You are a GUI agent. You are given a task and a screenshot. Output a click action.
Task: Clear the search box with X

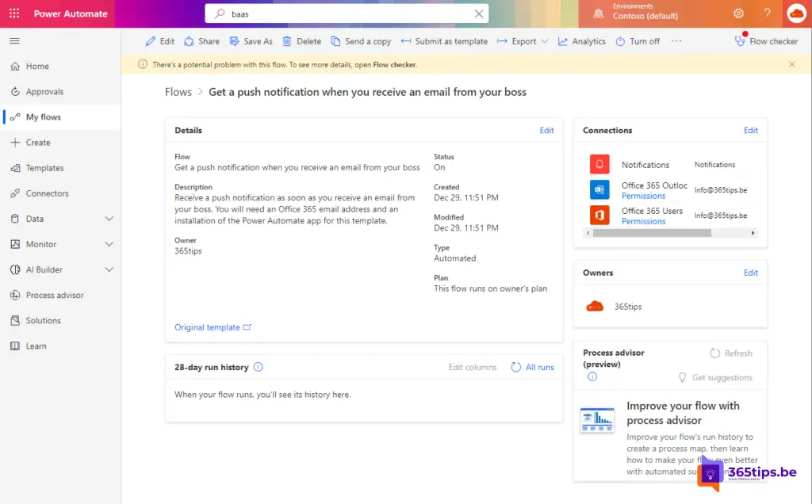(x=478, y=13)
